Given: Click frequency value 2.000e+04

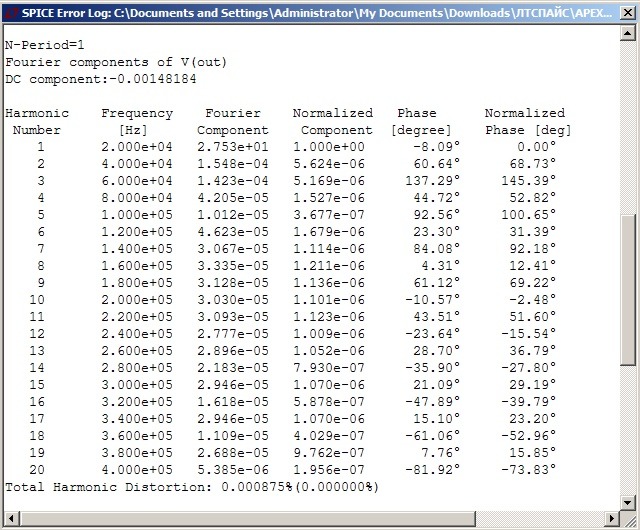Looking at the screenshot, I should click(137, 147).
